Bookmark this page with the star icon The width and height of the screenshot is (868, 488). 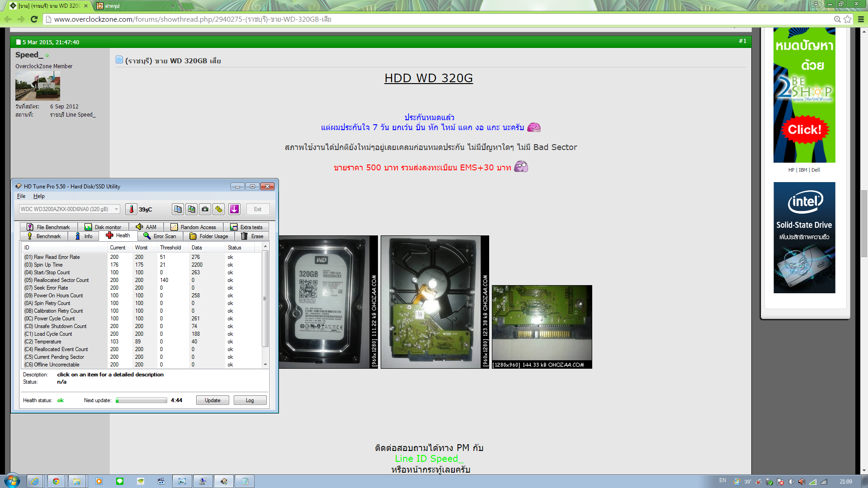(848, 19)
